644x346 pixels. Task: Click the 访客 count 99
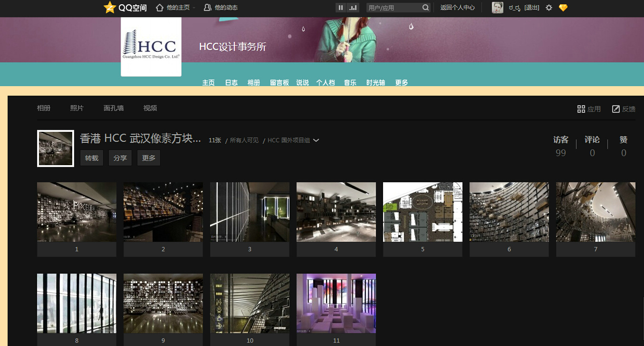(561, 153)
